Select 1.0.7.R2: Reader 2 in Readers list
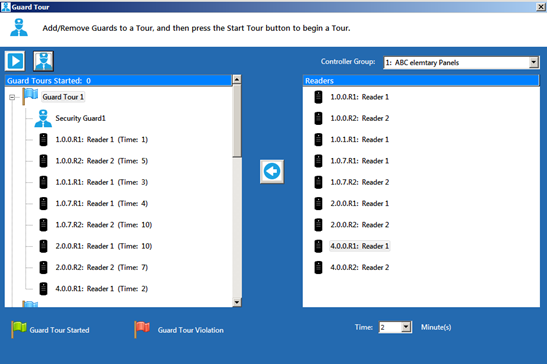The image size is (547, 364). [359, 182]
